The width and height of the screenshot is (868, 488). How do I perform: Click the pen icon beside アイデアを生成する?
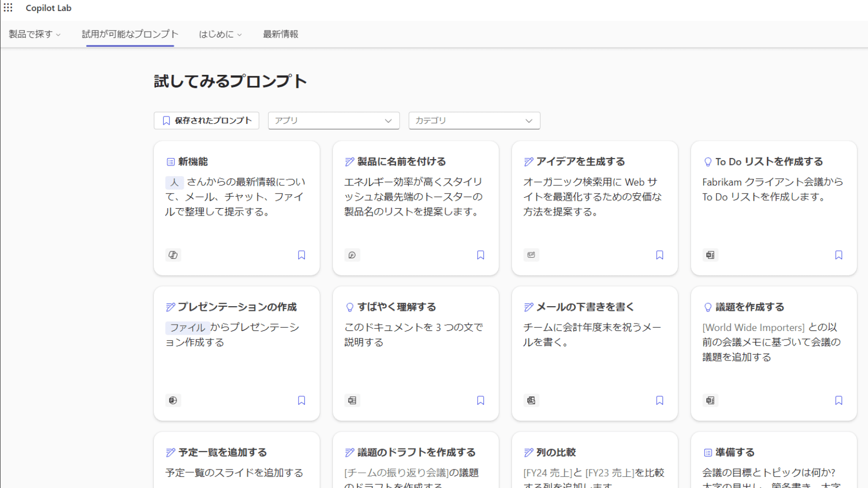coord(528,162)
